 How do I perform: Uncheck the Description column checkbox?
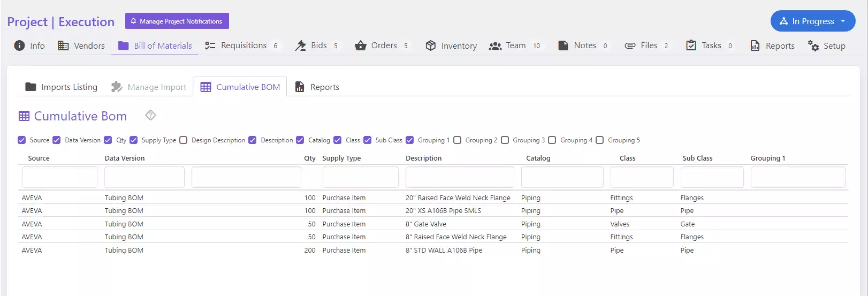[x=253, y=140]
